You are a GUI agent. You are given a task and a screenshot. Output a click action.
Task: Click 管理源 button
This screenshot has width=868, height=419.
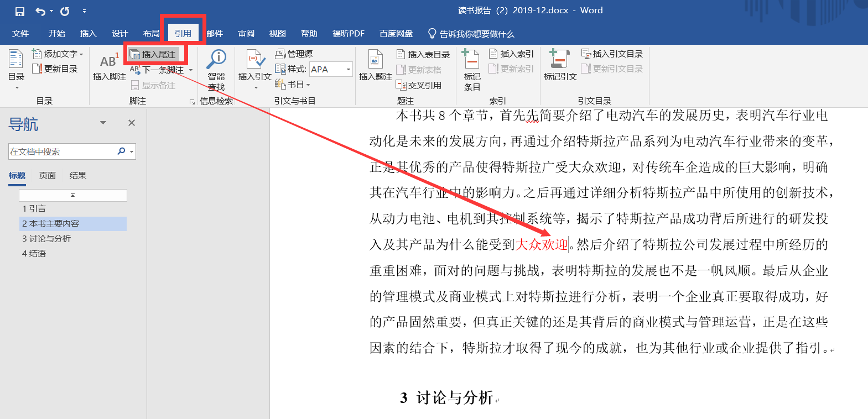294,54
